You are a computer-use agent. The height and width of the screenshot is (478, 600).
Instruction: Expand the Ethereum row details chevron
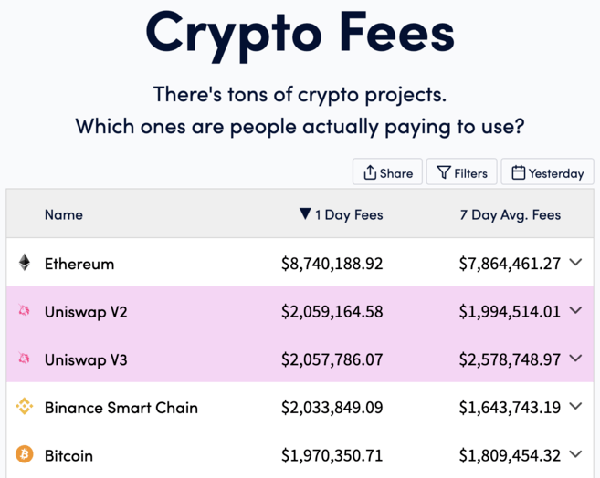coord(575,262)
